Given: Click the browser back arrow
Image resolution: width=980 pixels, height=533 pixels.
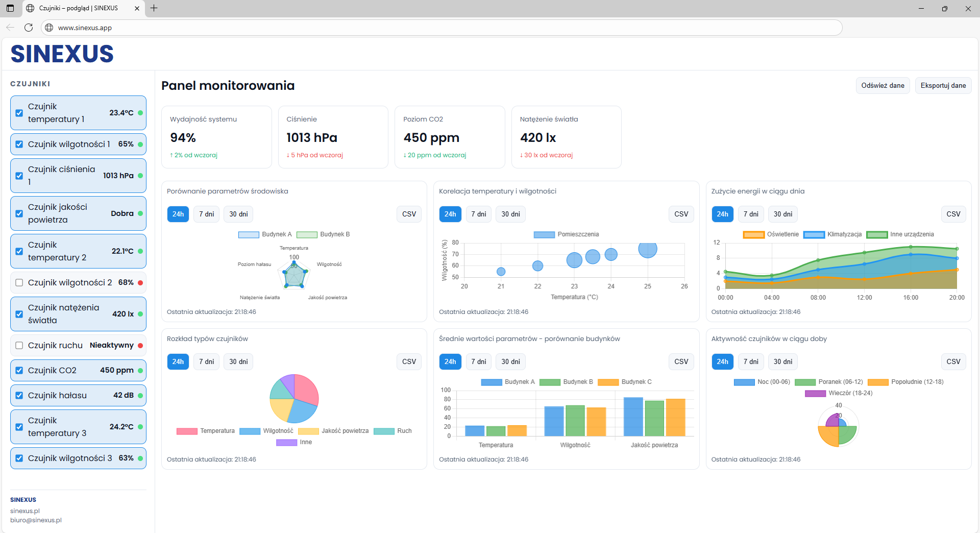Looking at the screenshot, I should click(10, 28).
